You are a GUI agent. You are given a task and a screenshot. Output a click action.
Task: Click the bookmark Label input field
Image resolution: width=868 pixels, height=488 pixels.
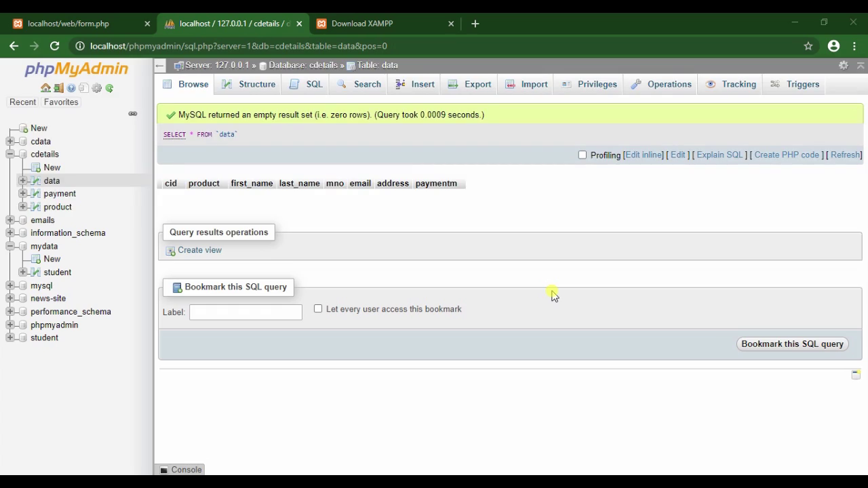tap(245, 312)
